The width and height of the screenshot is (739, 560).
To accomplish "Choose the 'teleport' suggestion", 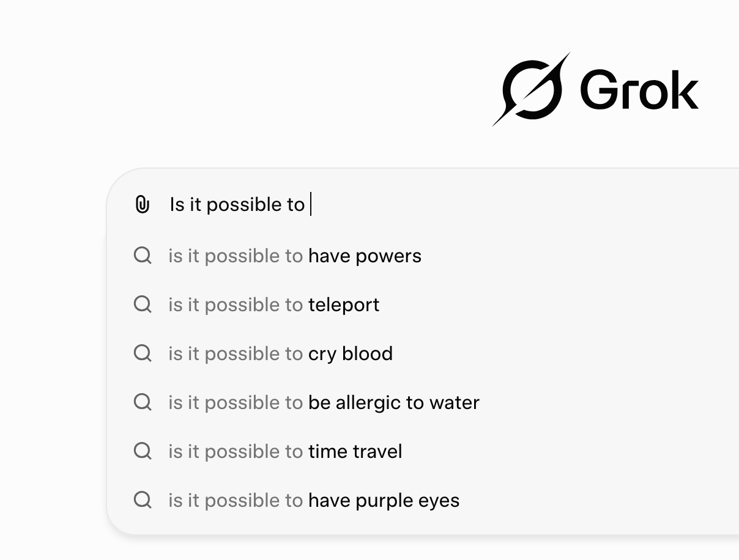I will point(274,304).
